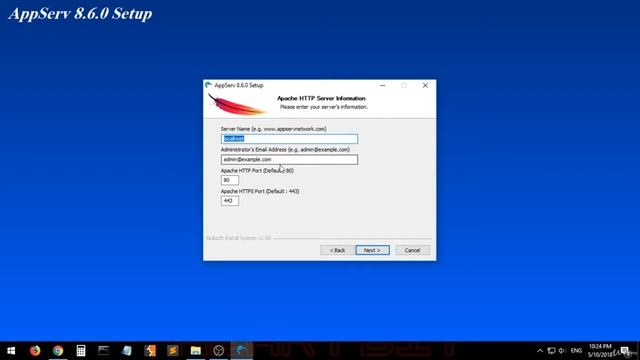Open OBS Studio from the taskbar
The height and width of the screenshot is (360, 640).
[219, 351]
